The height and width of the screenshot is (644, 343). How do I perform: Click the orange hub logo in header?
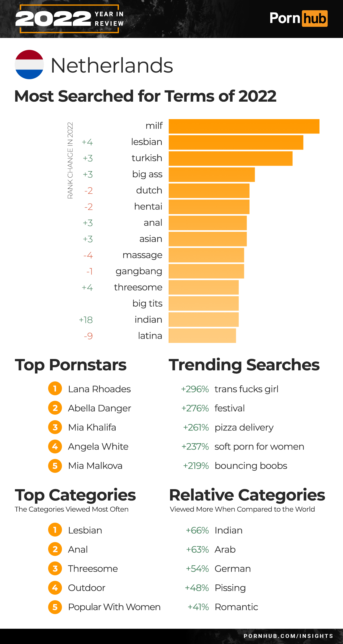tap(315, 19)
